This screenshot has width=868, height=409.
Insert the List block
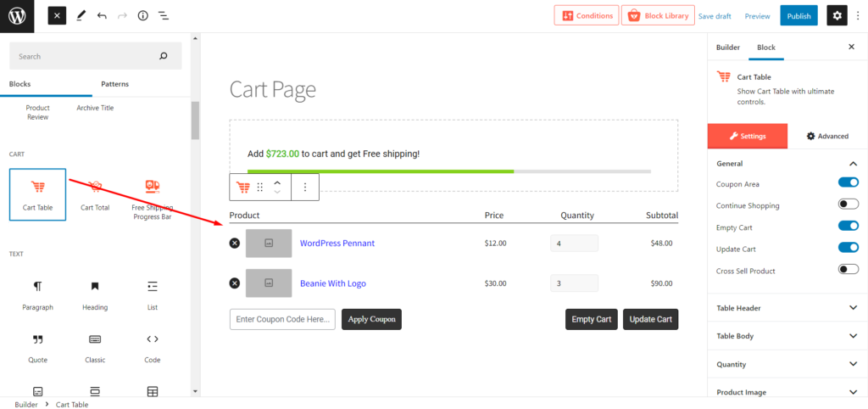coord(153,295)
